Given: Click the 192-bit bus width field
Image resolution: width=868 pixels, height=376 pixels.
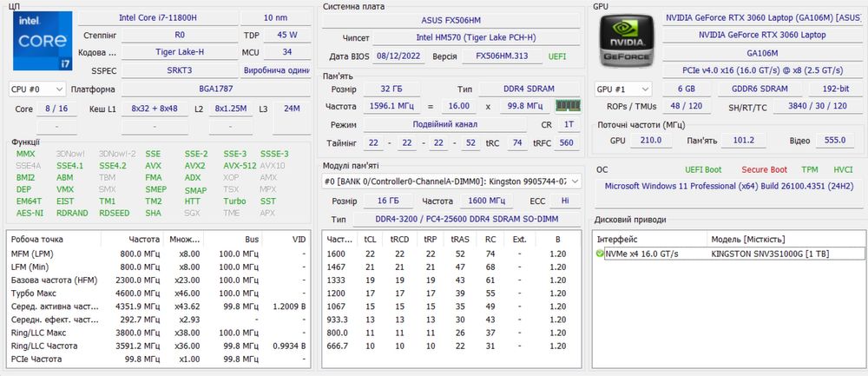Looking at the screenshot, I should pyautogui.click(x=835, y=89).
